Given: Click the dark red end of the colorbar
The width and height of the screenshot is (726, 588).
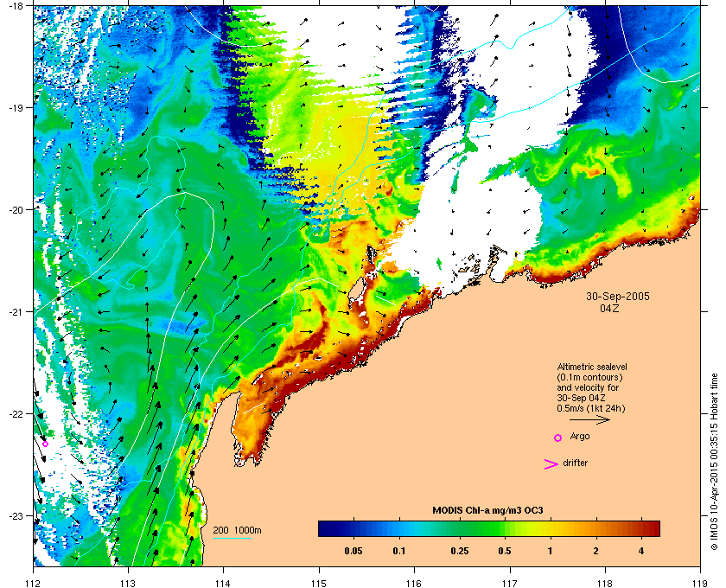Looking at the screenshot, I should pos(652,528).
